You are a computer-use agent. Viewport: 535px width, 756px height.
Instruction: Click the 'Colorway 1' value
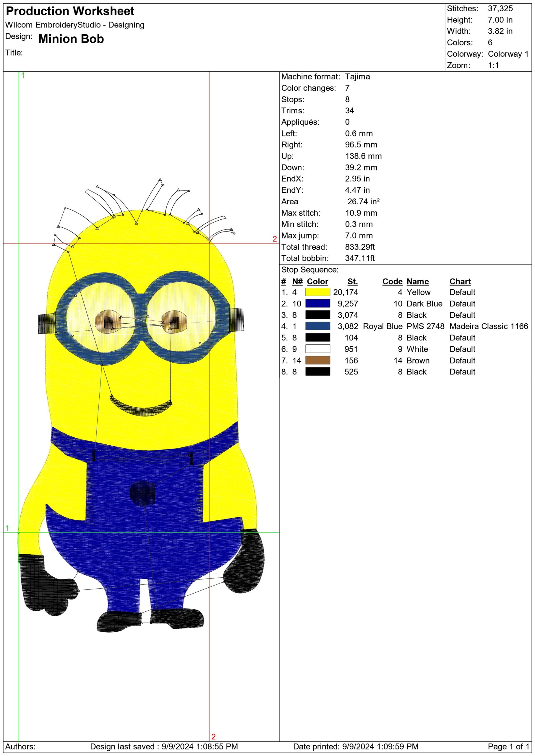(508, 54)
